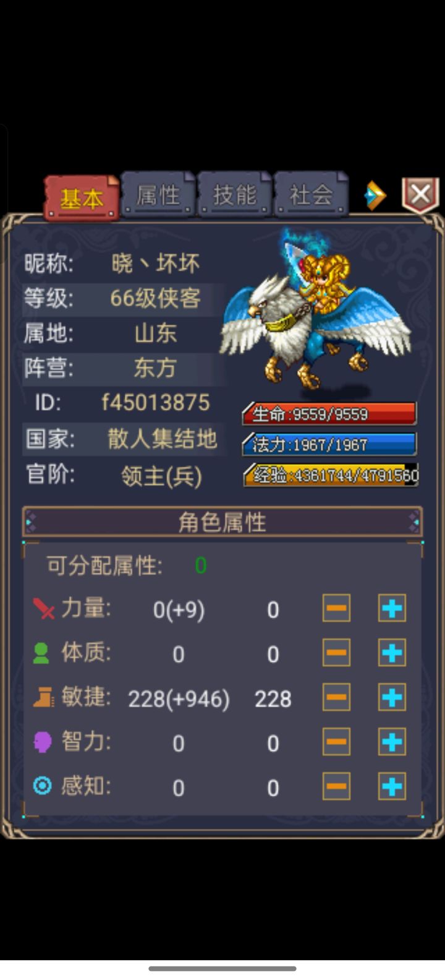The width and height of the screenshot is (445, 980).
Task: Select the 基本 tab
Action: (x=81, y=198)
